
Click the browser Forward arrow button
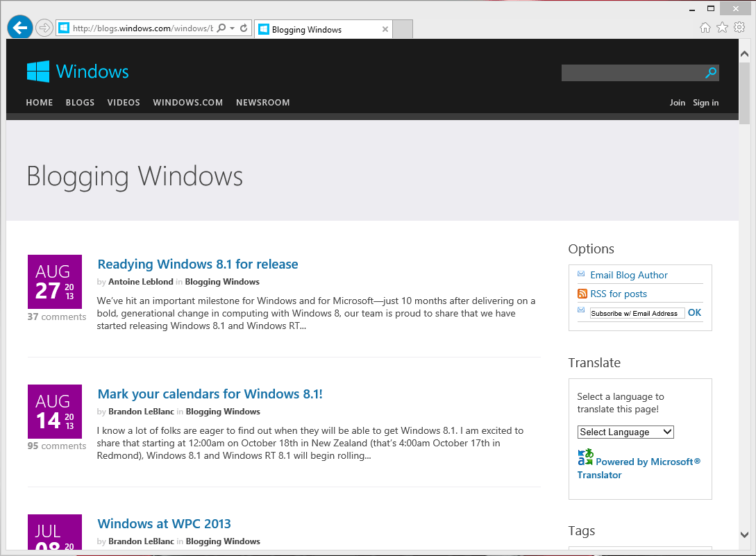coord(44,28)
